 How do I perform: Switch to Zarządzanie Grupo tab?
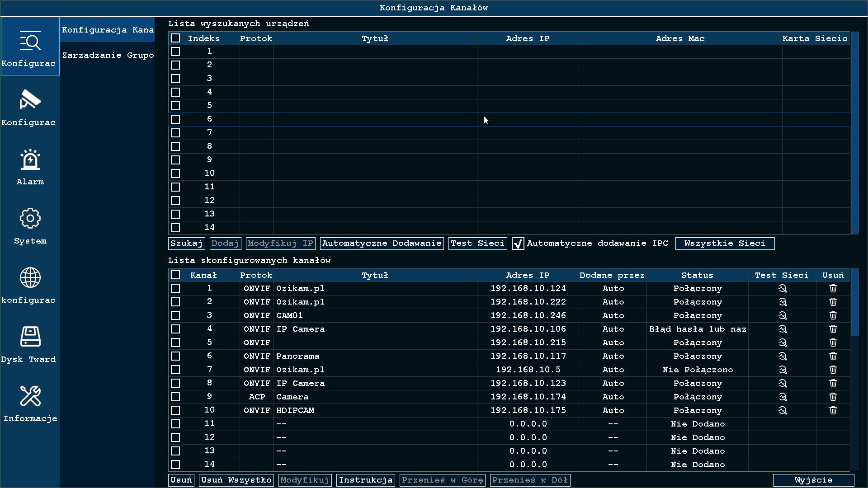(x=108, y=55)
